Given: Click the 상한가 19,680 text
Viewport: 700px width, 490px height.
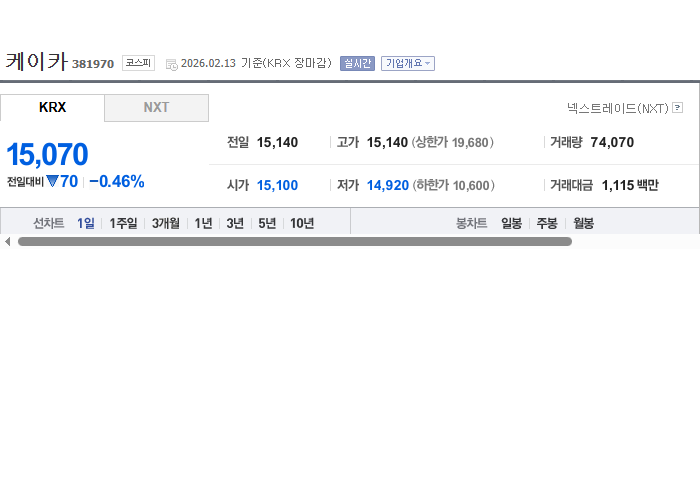Looking at the screenshot, I should tap(453, 142).
